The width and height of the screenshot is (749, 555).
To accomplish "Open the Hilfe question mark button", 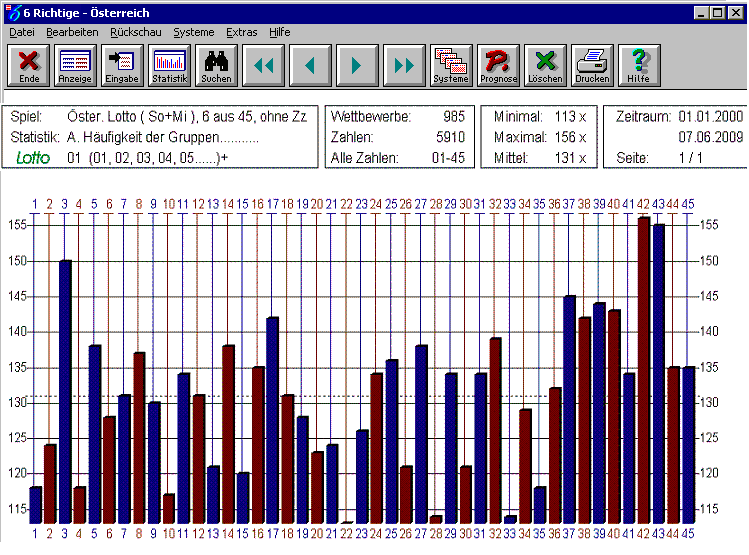I will click(x=638, y=66).
